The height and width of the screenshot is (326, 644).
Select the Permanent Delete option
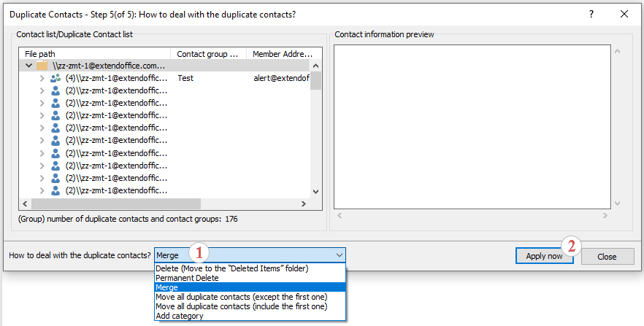pos(186,278)
